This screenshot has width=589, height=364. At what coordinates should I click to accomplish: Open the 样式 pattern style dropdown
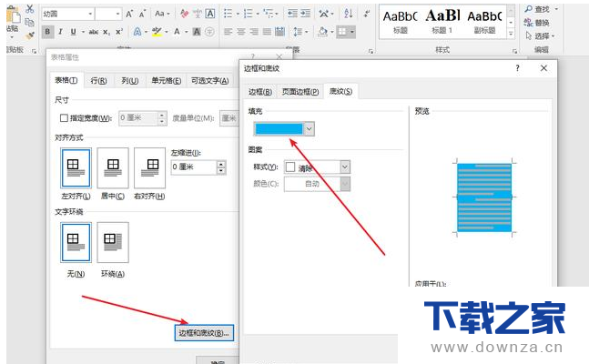pyautogui.click(x=345, y=167)
